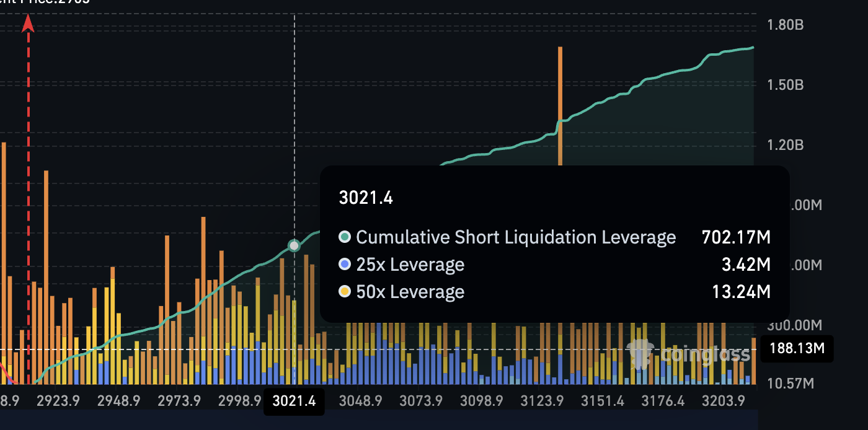Screen dimensions: 868x430
Task: Select the highlighted point on the cumulative line
Action: coord(294,245)
